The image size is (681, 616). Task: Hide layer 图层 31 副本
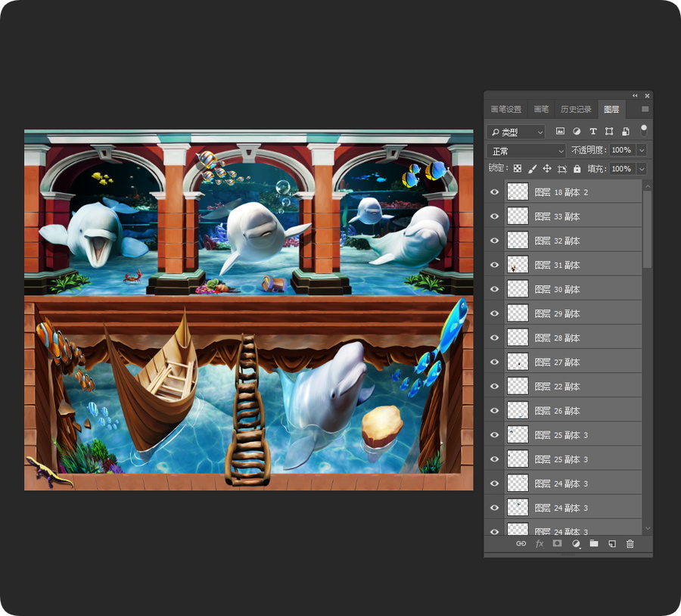494,265
